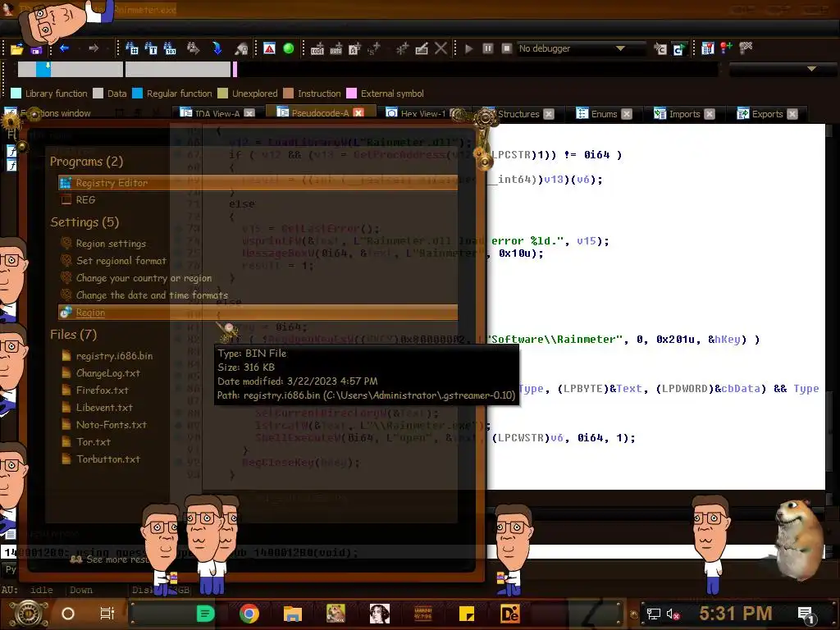Screen dimensions: 840x630
Task: Open the REG program result
Action: coord(85,200)
